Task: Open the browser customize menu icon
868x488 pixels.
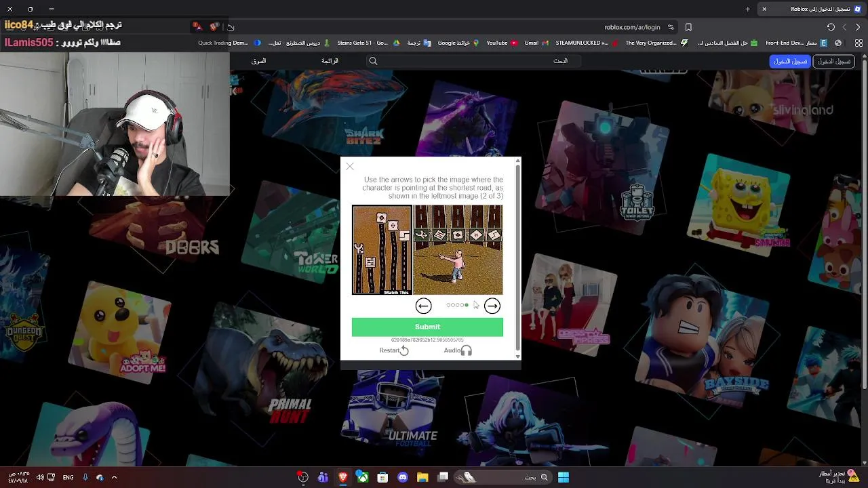Action: (859, 43)
